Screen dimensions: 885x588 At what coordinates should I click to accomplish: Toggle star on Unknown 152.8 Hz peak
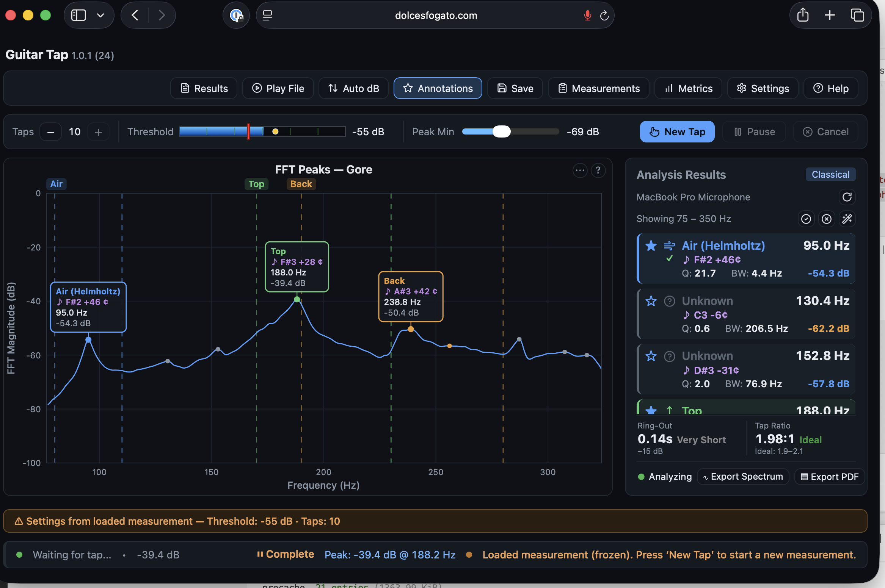coord(651,356)
